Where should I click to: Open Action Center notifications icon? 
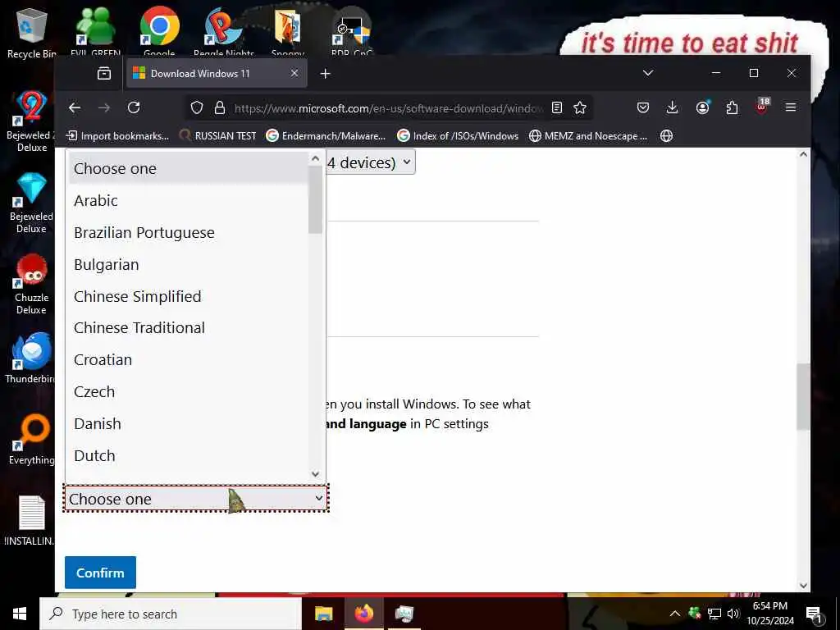(814, 614)
